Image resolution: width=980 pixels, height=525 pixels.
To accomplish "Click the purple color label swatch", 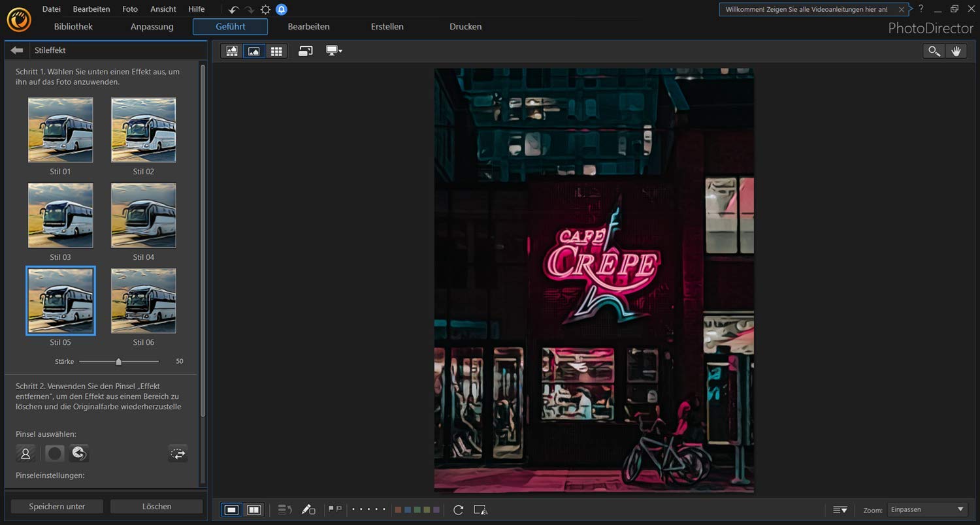I will coord(436,509).
